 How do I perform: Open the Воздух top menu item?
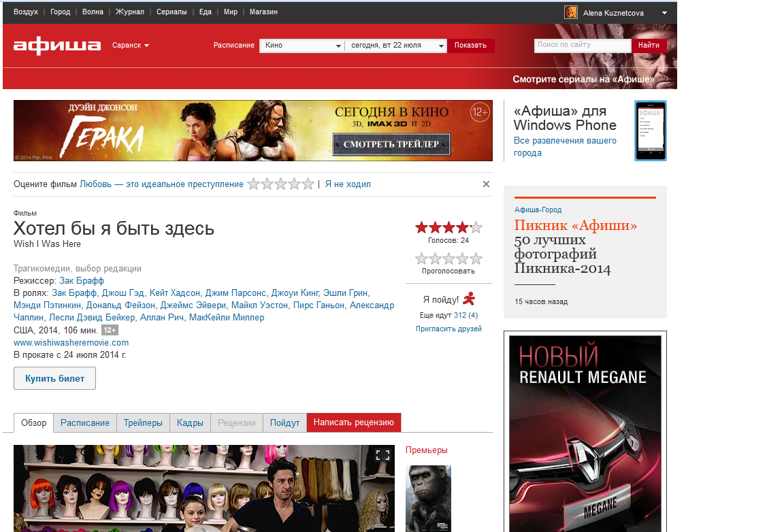(x=26, y=12)
